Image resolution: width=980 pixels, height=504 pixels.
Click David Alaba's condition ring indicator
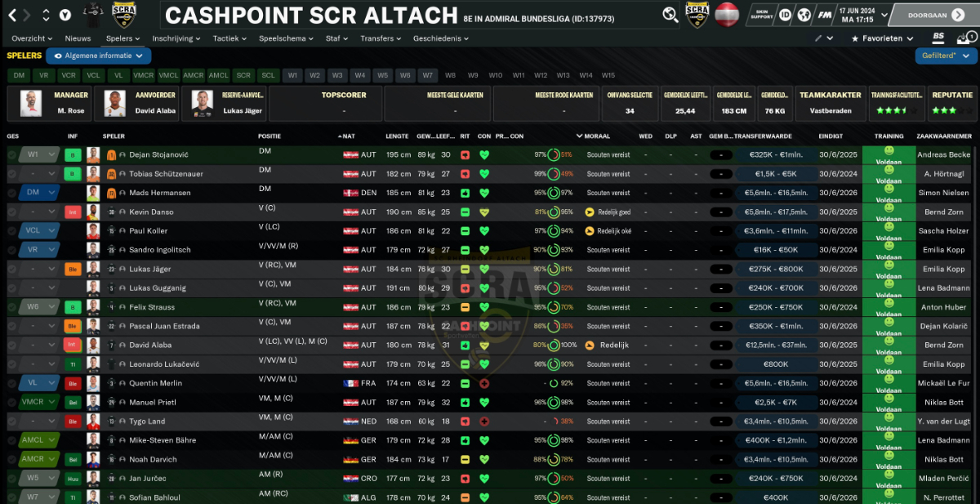(554, 346)
